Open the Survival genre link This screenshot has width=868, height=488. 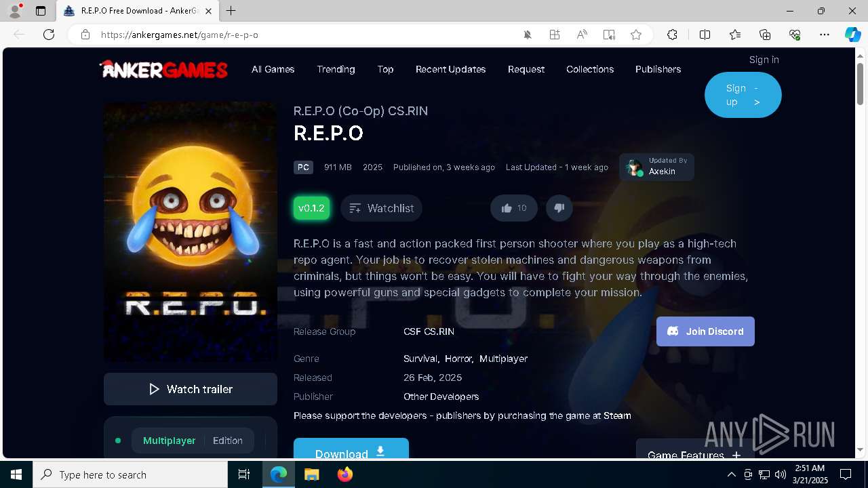tap(420, 359)
